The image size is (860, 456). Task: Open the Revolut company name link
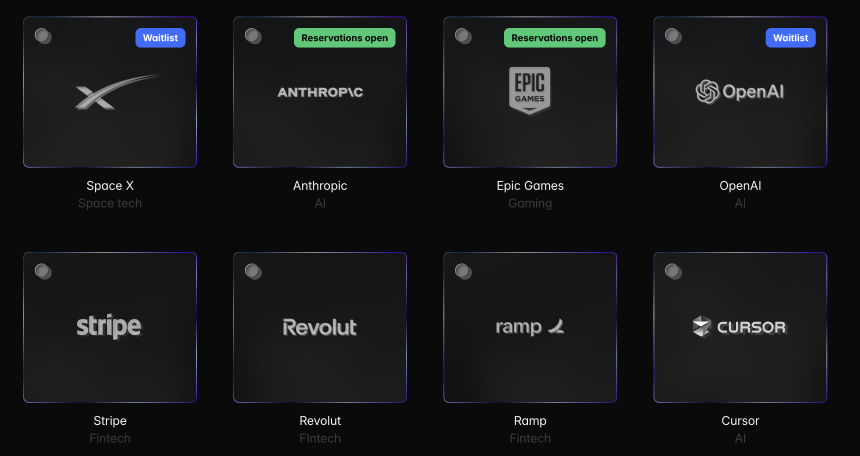click(x=320, y=421)
